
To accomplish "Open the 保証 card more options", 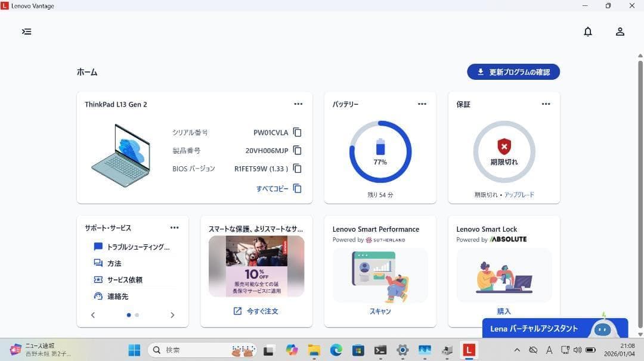I will coord(546,104).
